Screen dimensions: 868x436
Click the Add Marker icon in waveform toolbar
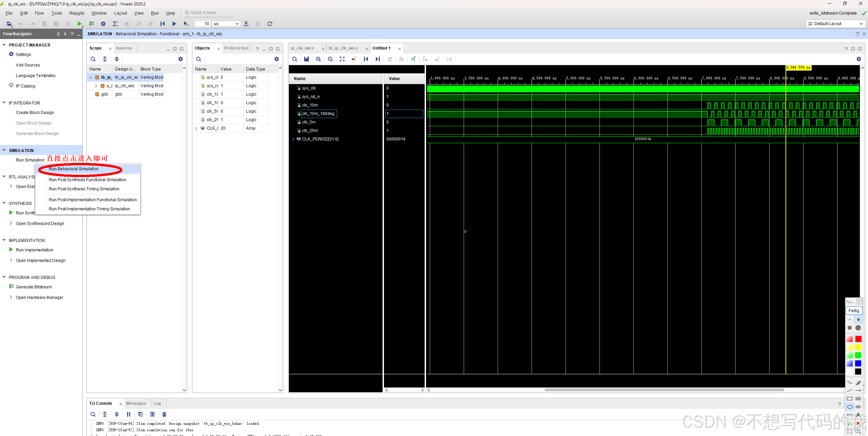pyautogui.click(x=413, y=59)
